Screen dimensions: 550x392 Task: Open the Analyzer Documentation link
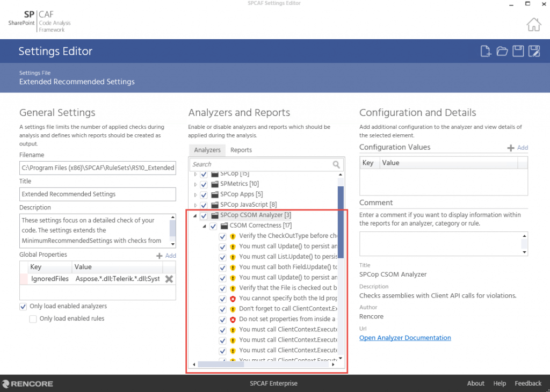pyautogui.click(x=404, y=338)
